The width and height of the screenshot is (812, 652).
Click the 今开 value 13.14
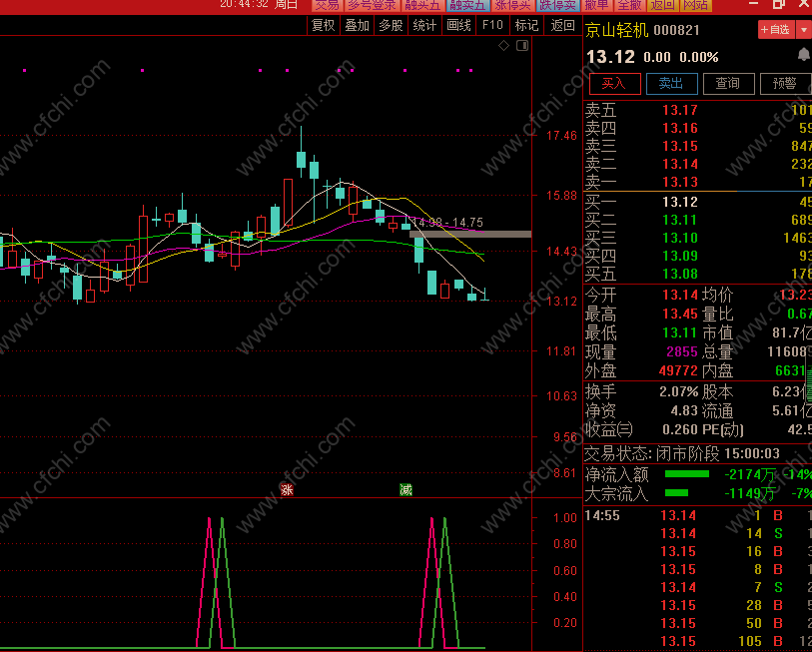click(x=680, y=295)
